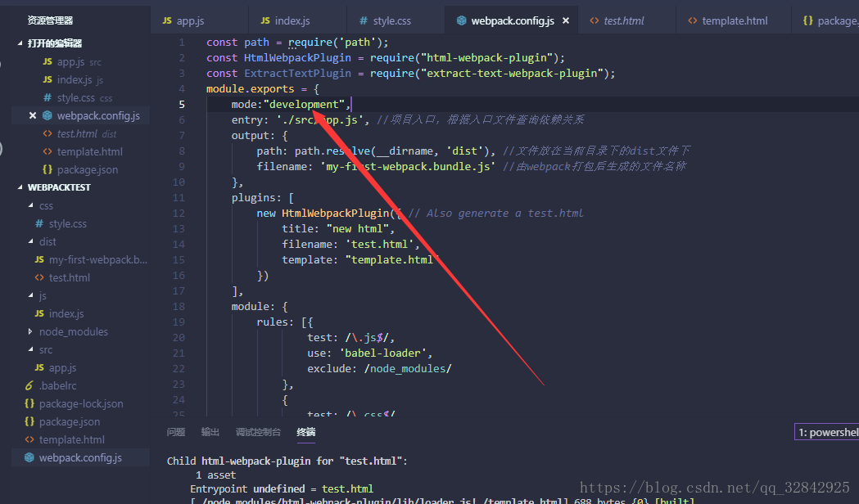The height and width of the screenshot is (504, 859).
Task: Open the template.html editor tab
Action: (x=734, y=20)
